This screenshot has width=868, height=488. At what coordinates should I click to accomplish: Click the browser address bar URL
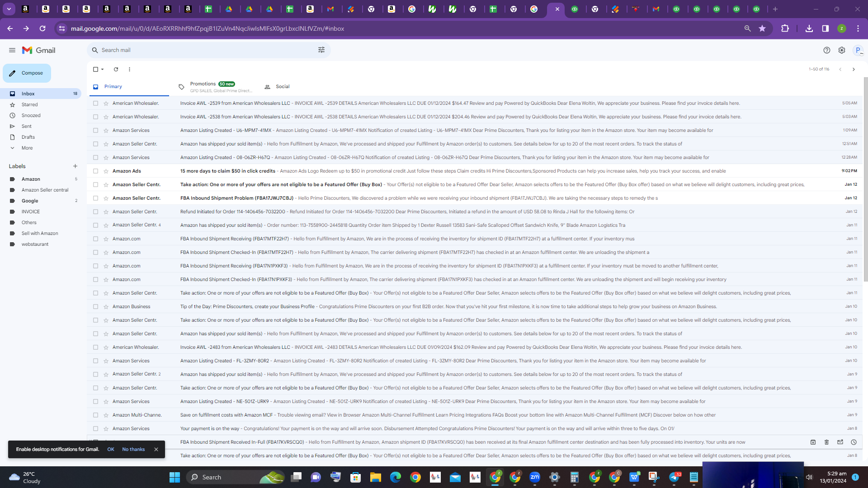pos(208,28)
